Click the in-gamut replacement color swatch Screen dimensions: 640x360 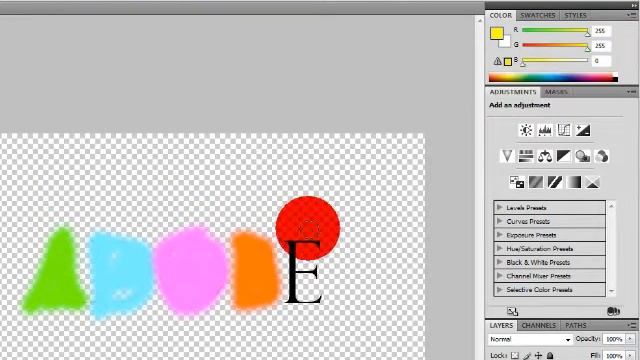click(508, 62)
